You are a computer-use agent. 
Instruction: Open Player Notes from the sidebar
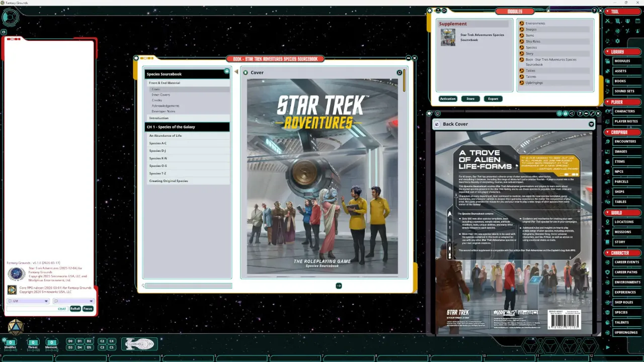coord(626,121)
